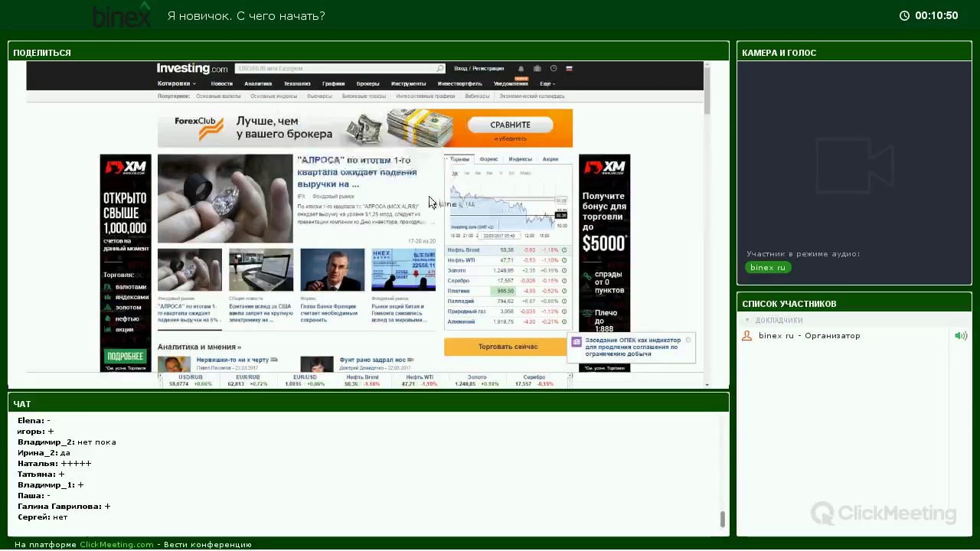Open the ClickMeeting.com link in the footer
This screenshot has width=980, height=551.
116,545
